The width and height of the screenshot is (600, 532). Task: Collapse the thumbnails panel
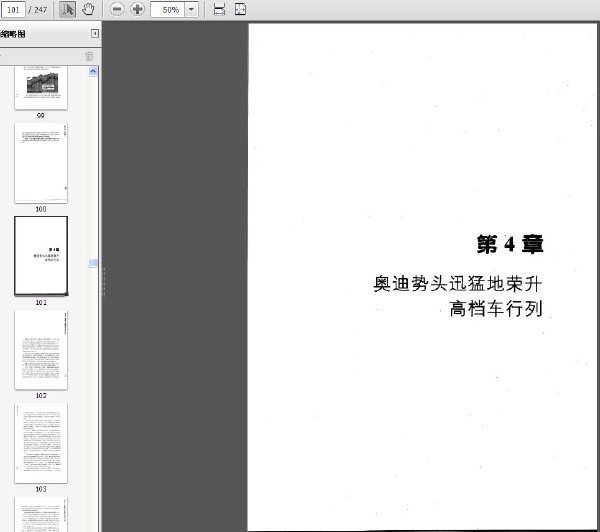coord(95,34)
